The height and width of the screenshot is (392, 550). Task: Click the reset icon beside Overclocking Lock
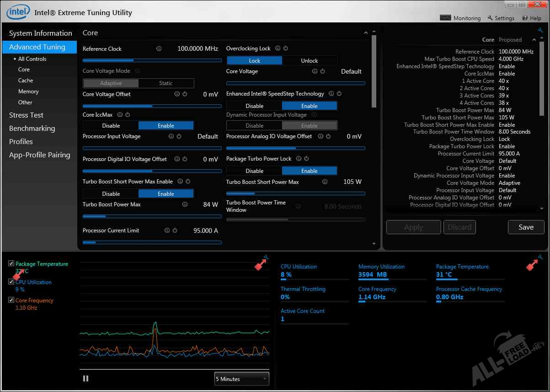(285, 48)
